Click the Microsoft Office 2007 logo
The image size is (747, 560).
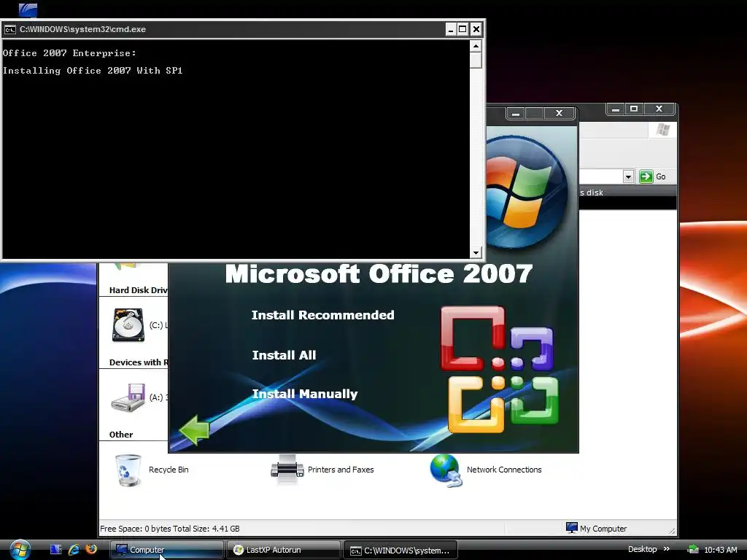tap(499, 370)
